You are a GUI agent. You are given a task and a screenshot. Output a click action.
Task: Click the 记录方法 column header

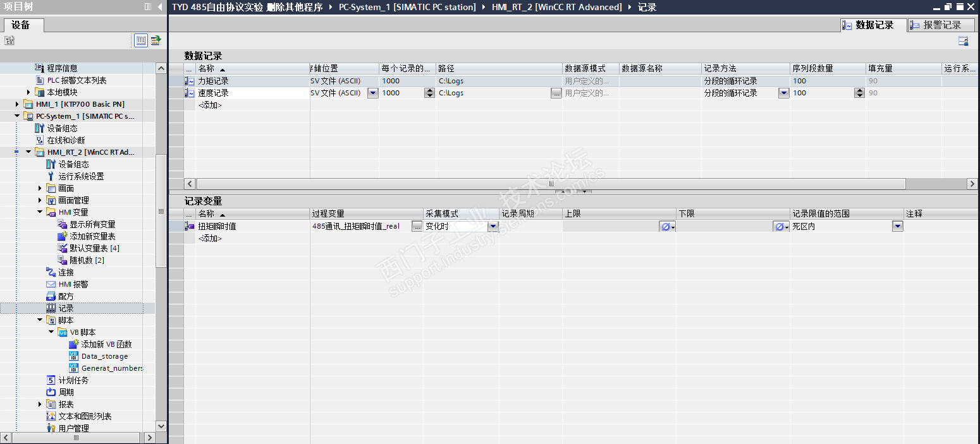[745, 68]
